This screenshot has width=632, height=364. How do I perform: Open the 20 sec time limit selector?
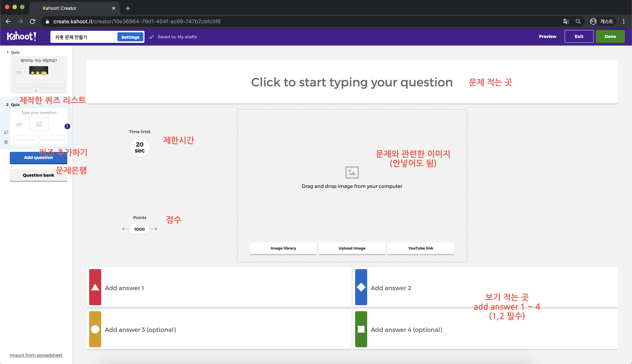[x=140, y=148]
